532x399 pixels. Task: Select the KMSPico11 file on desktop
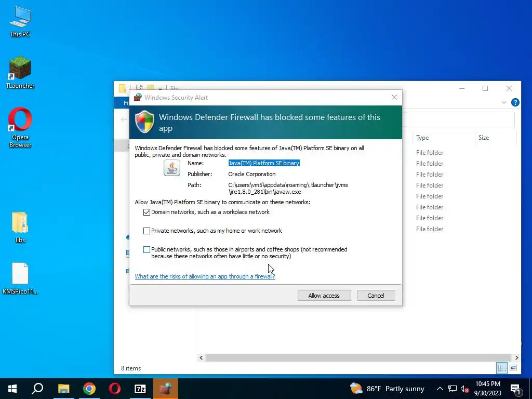click(x=20, y=278)
